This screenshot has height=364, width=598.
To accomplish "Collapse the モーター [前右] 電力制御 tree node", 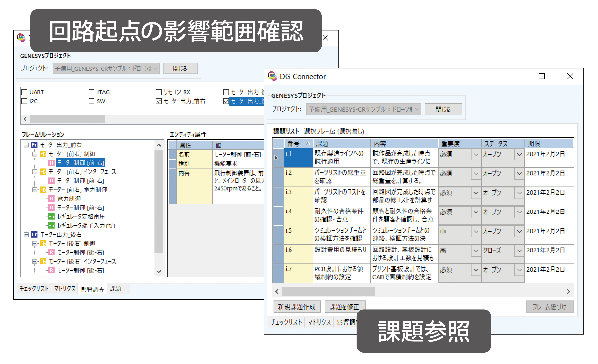I will (x=35, y=190).
